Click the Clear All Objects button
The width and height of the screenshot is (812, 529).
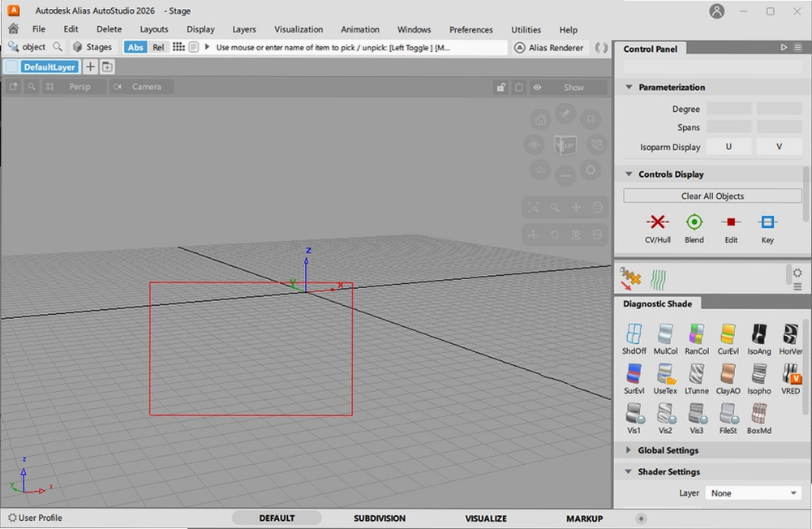[712, 196]
